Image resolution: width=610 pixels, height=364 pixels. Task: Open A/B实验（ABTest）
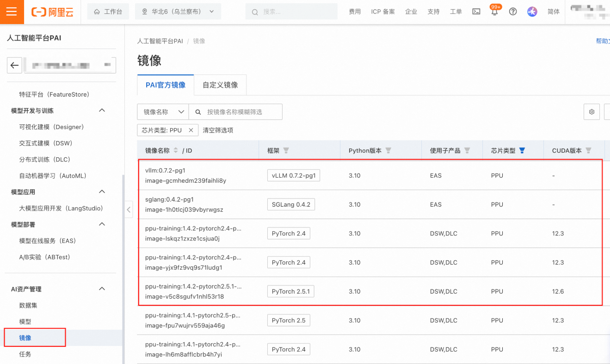click(44, 257)
